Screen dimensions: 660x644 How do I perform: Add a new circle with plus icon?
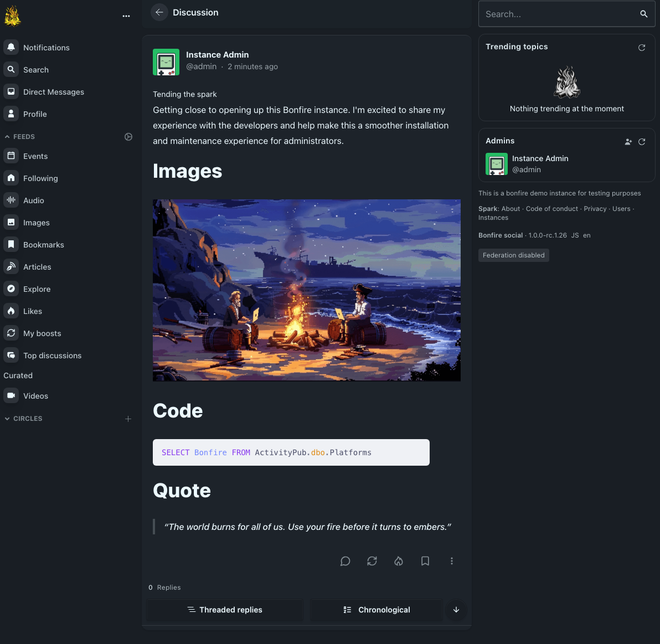point(128,419)
